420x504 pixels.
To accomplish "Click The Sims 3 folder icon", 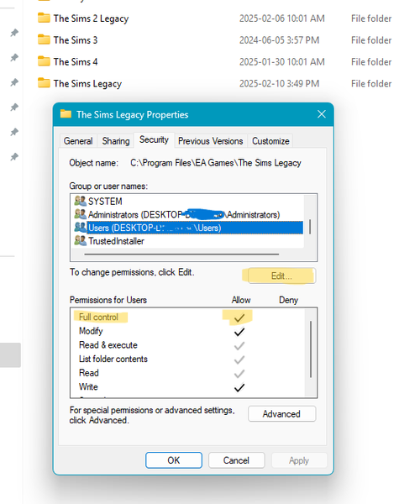I will pyautogui.click(x=44, y=39).
